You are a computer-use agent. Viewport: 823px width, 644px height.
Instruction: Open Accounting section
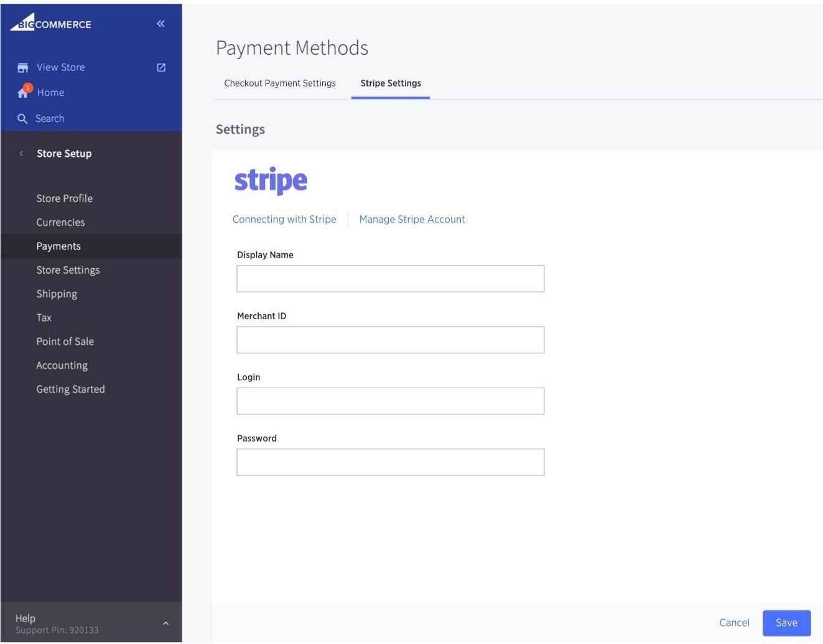click(62, 365)
